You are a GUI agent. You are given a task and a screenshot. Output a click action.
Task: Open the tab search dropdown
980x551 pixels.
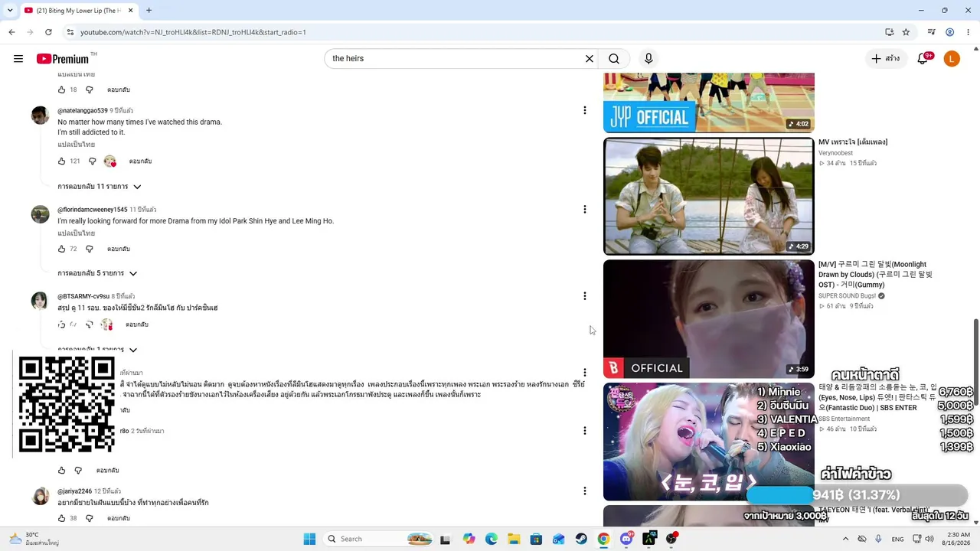(x=10, y=11)
